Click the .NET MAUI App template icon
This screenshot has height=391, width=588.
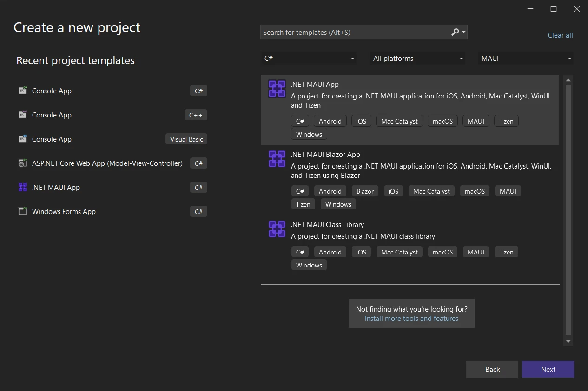pyautogui.click(x=277, y=89)
